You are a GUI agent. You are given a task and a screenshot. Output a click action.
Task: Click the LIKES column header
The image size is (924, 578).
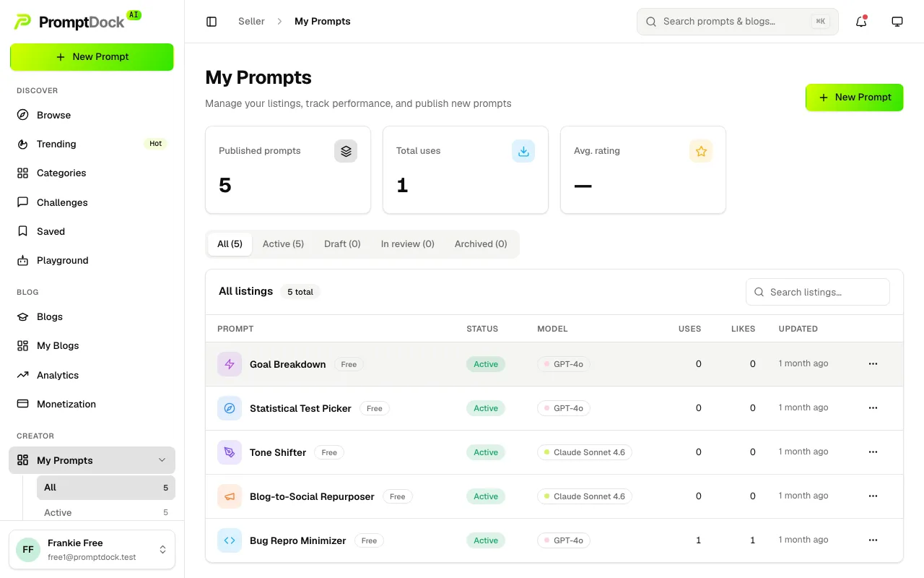tap(743, 329)
